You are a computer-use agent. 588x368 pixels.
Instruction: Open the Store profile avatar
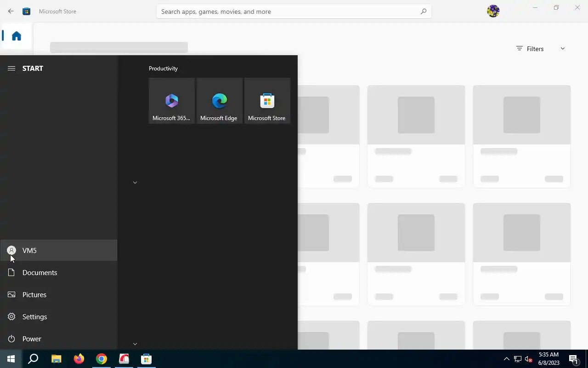click(x=493, y=11)
